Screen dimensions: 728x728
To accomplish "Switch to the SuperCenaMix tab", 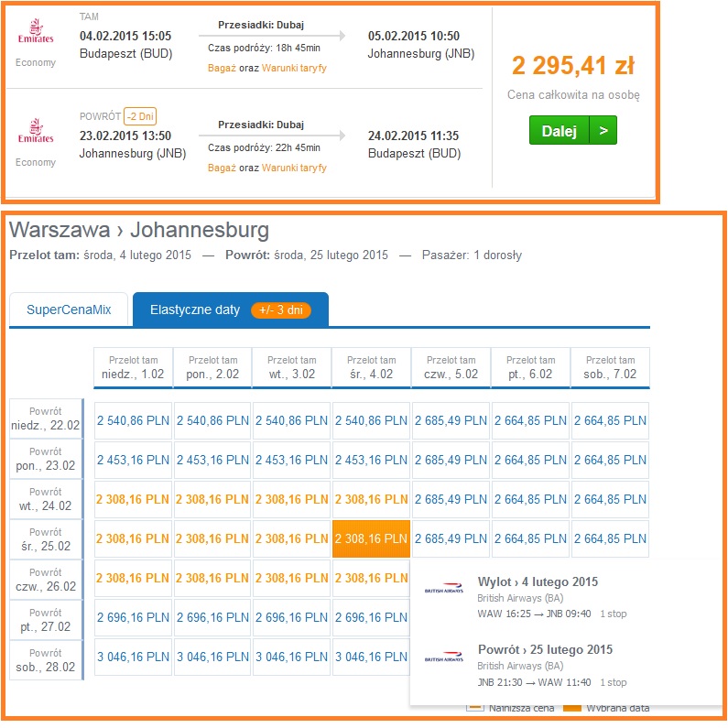I will tap(69, 310).
